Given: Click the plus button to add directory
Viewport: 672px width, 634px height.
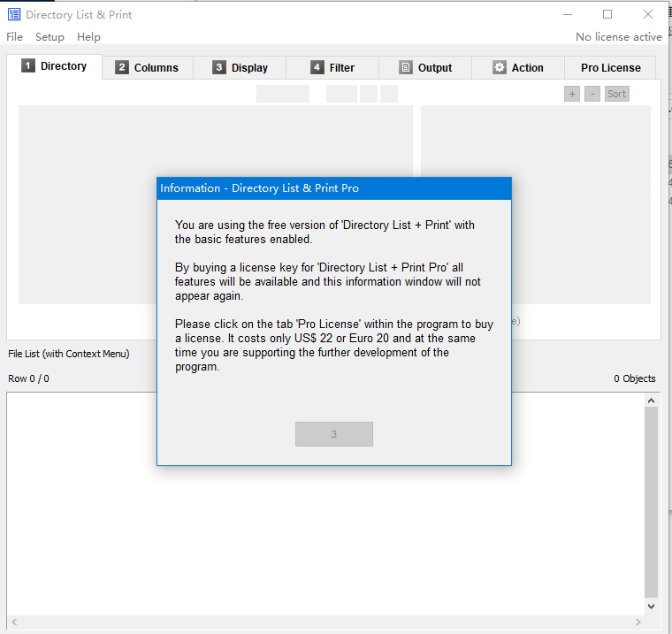Looking at the screenshot, I should [572, 94].
